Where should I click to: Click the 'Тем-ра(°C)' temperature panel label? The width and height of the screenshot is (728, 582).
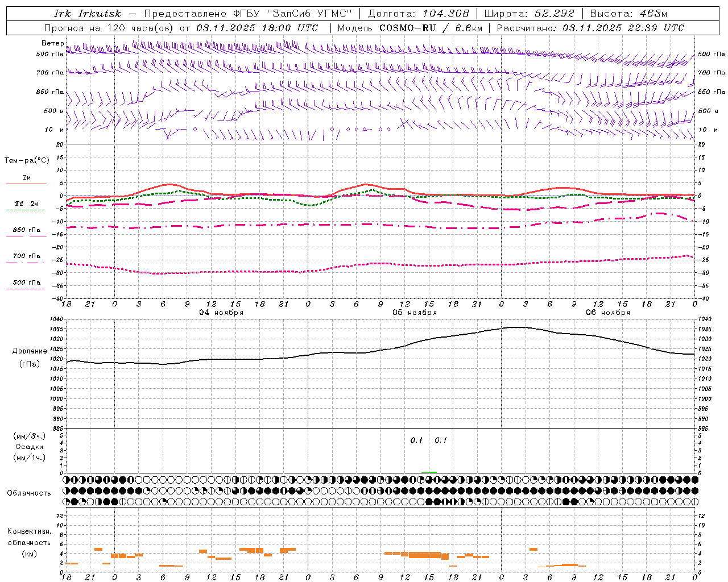point(27,161)
